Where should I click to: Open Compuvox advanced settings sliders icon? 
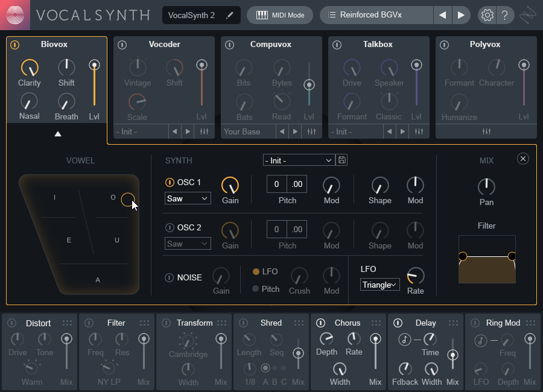(311, 131)
